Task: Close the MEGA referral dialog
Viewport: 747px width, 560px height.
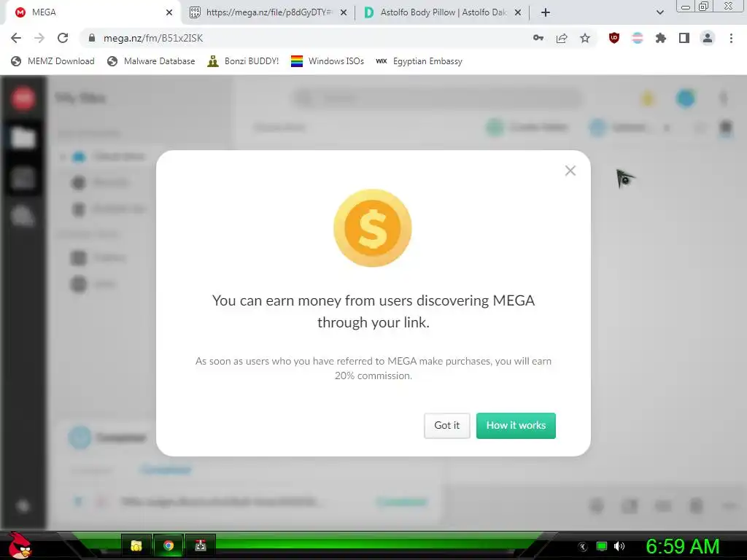Action: click(570, 171)
